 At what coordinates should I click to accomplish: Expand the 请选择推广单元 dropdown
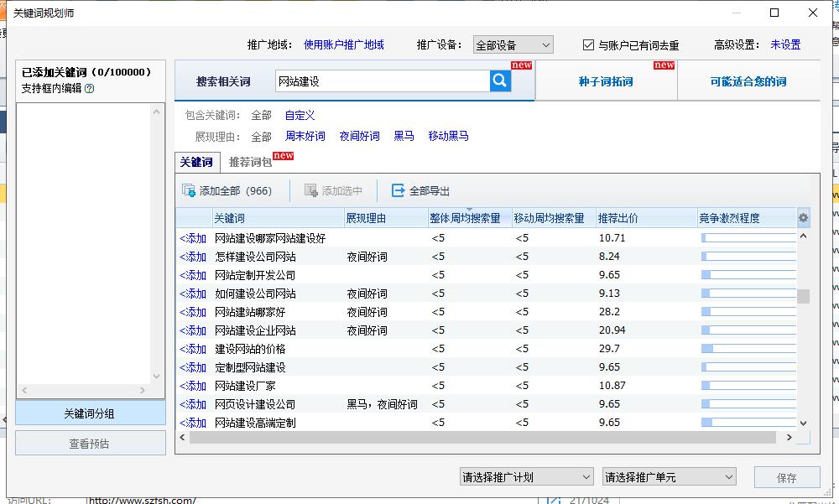coord(669,477)
